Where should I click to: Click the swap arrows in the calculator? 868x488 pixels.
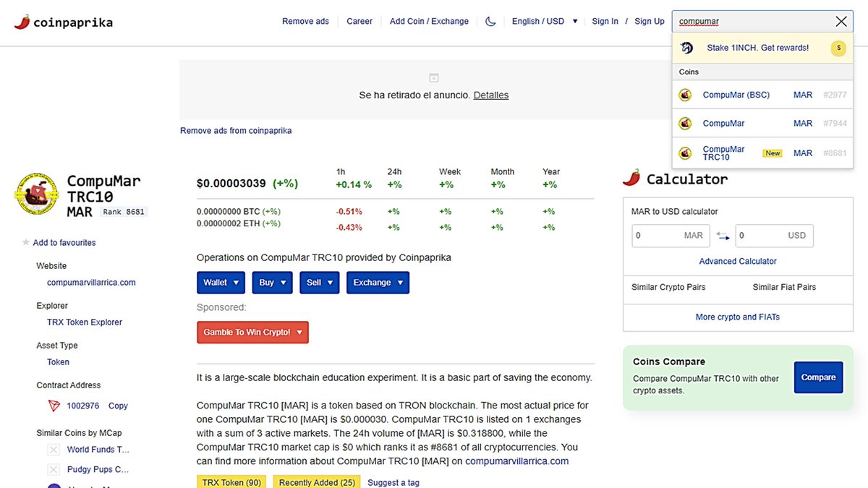(x=723, y=236)
